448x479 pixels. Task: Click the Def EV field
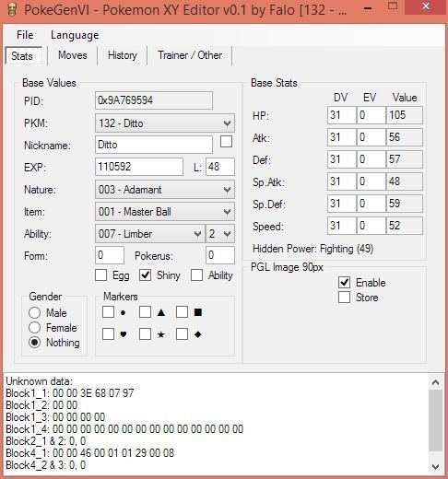(x=371, y=159)
